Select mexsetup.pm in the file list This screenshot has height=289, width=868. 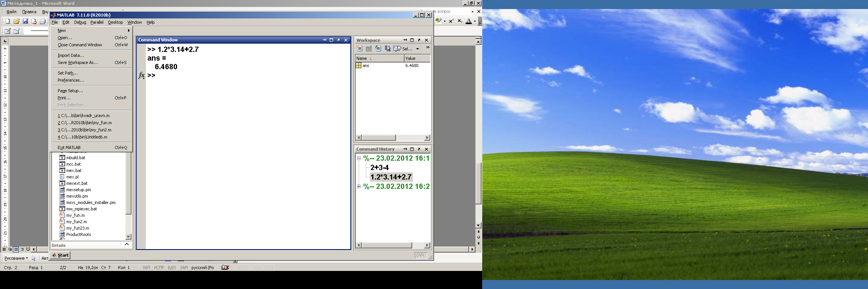coord(78,190)
